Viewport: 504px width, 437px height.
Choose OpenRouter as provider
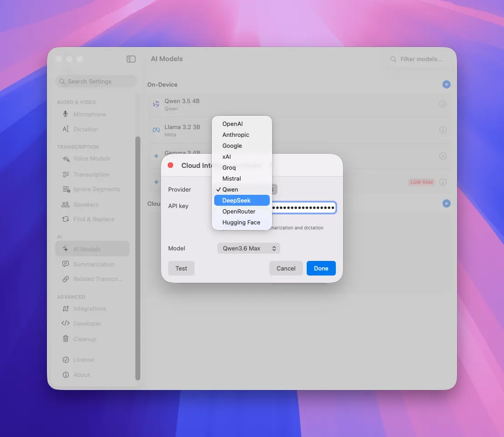[x=242, y=211]
